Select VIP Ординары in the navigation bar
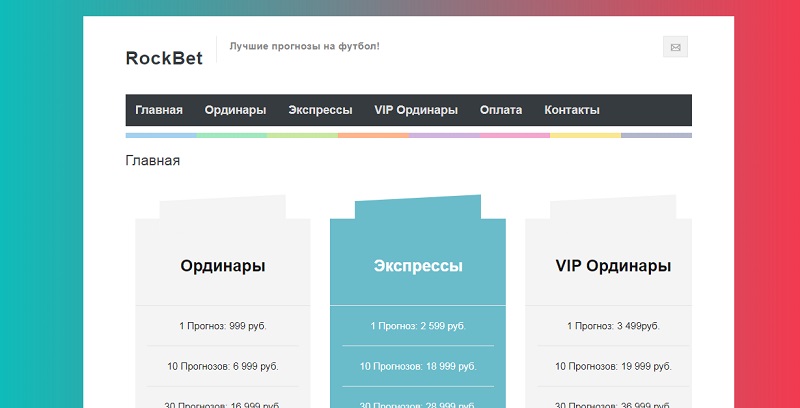Viewport: 800px width, 408px height. [x=416, y=110]
